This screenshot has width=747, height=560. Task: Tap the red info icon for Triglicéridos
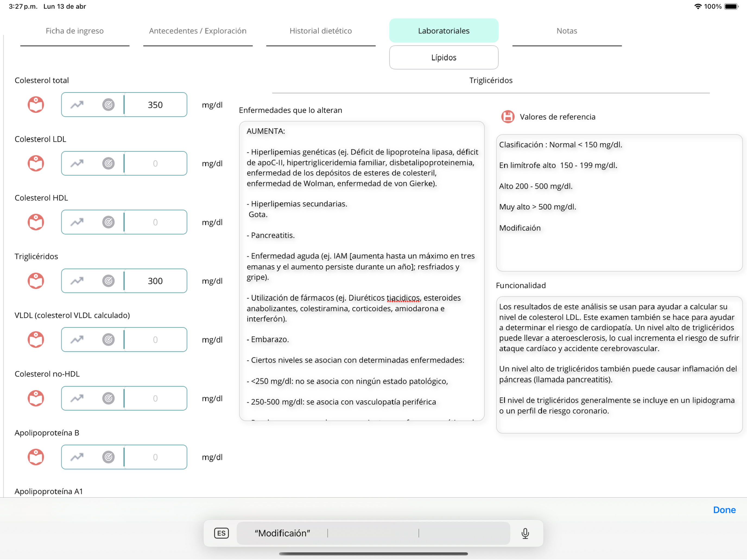[x=36, y=281]
